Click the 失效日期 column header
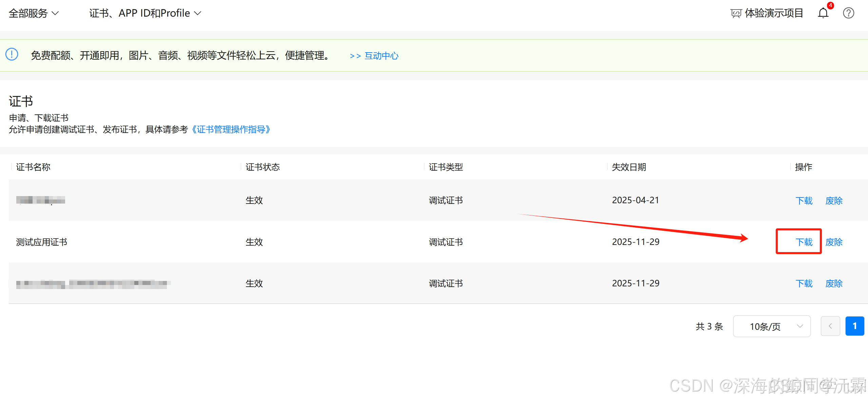868x400 pixels. coord(629,167)
